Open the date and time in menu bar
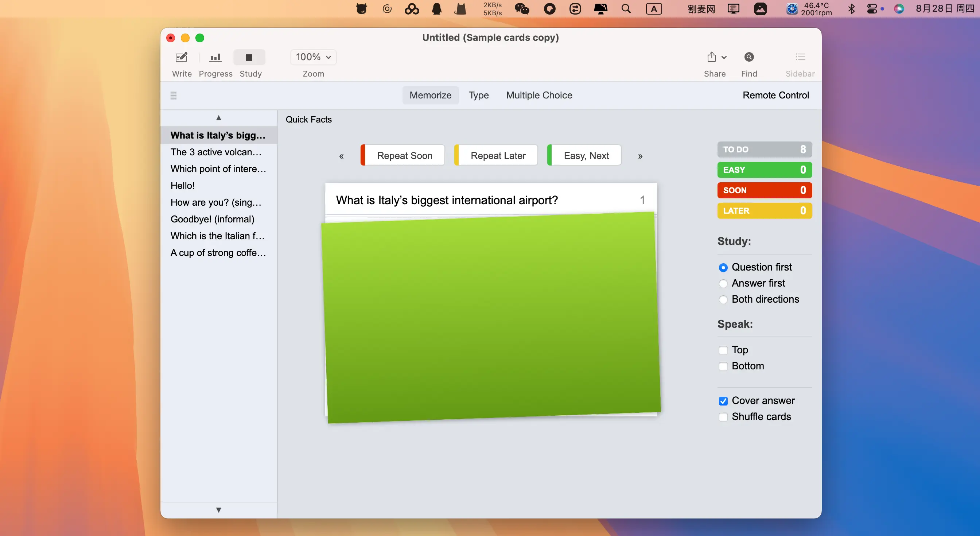The height and width of the screenshot is (536, 980). coord(945,9)
